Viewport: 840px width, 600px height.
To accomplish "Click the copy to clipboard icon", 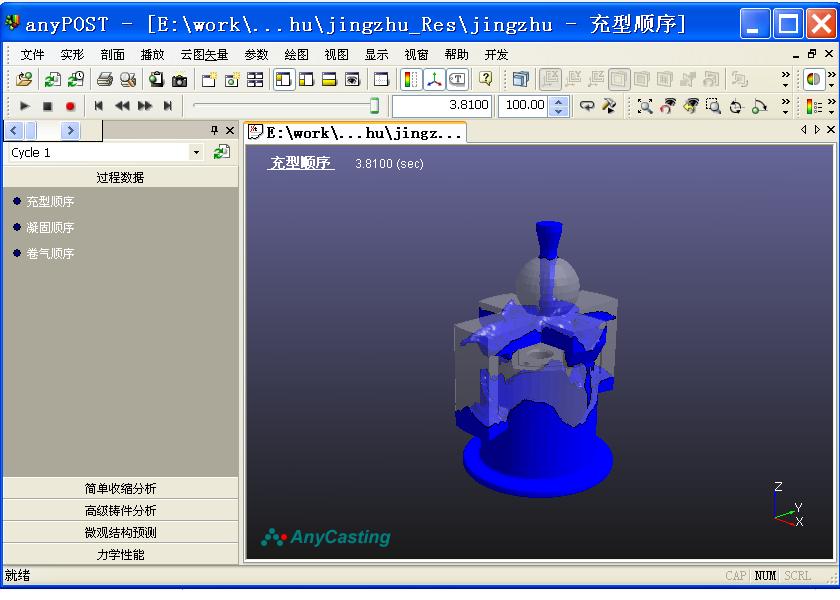I will (156, 80).
